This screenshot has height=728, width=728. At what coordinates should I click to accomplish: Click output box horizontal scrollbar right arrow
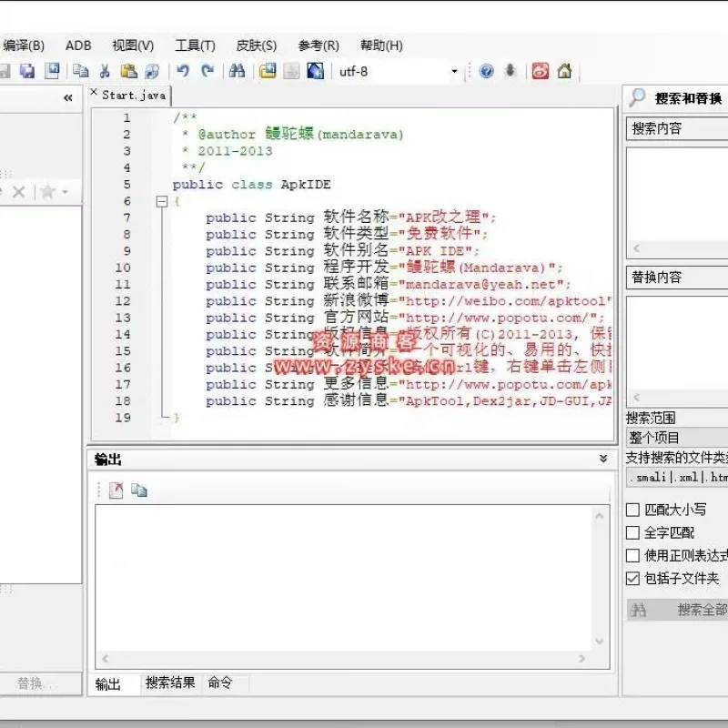581,659
